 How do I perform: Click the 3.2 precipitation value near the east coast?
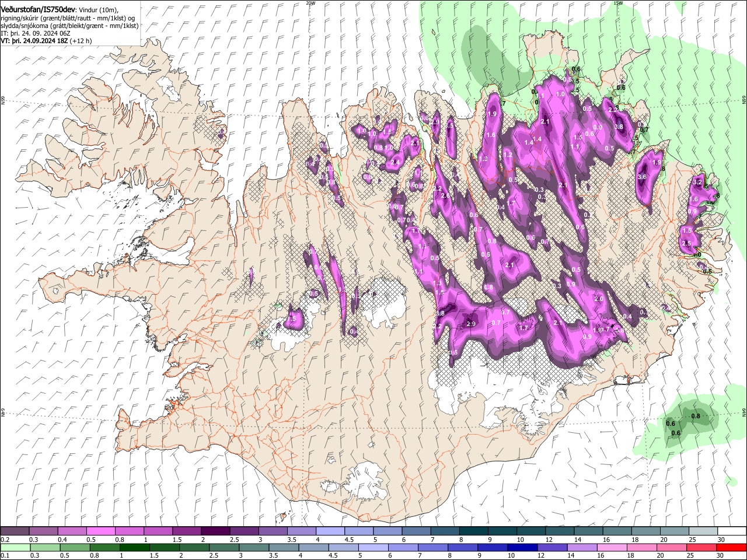[697, 182]
